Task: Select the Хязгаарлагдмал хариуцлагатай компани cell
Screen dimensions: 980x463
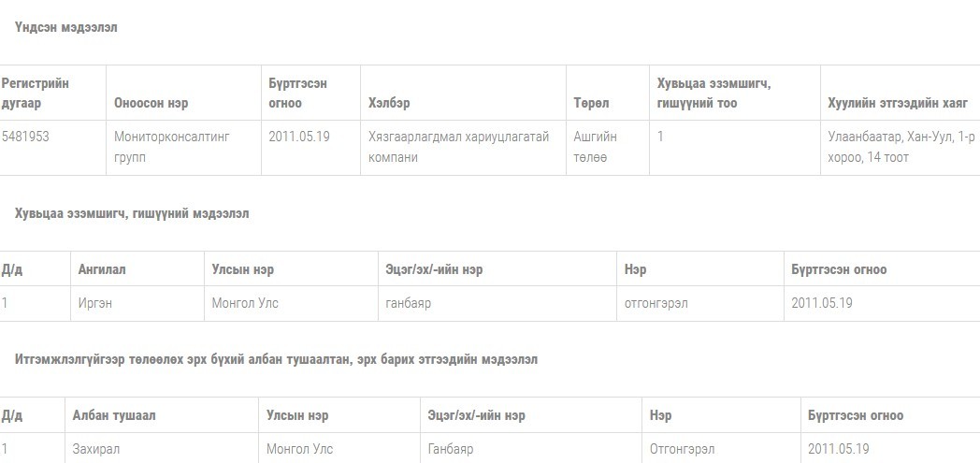Action: (x=459, y=147)
